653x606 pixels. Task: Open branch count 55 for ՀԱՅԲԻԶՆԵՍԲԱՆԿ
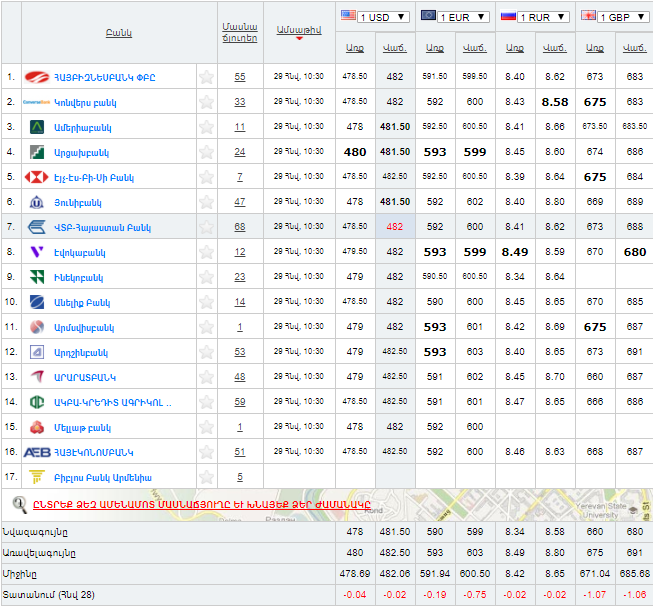click(240, 77)
